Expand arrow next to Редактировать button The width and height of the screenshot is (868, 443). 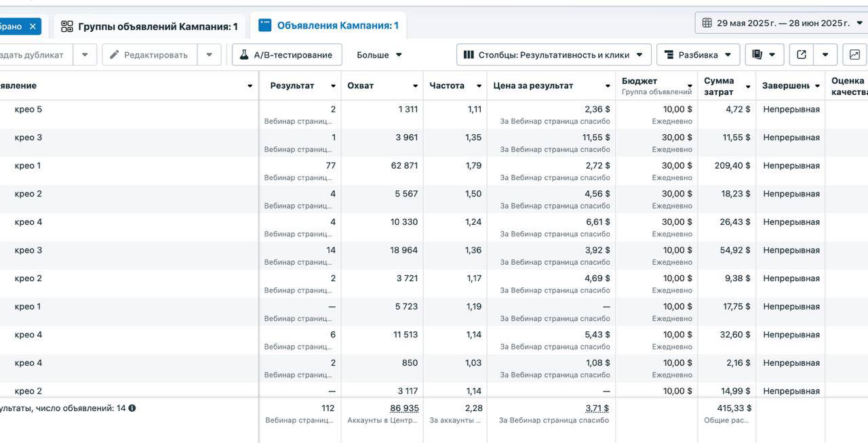point(210,55)
